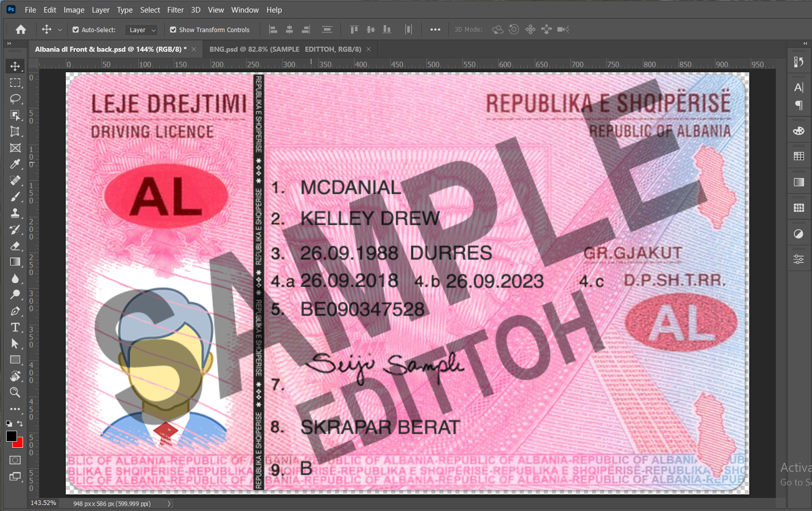812x511 pixels.
Task: Click the red background color swatch
Action: (20, 444)
